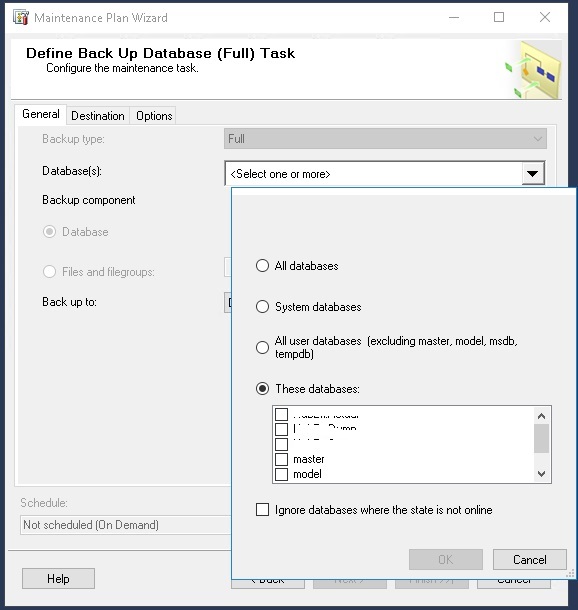
Task: Click the database list scrollbar thumb
Action: (x=541, y=438)
